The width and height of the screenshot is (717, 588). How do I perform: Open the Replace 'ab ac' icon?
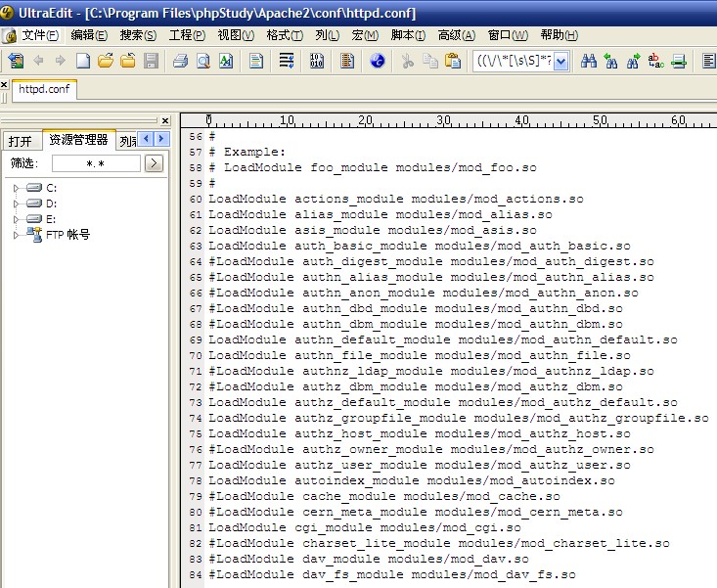click(655, 61)
